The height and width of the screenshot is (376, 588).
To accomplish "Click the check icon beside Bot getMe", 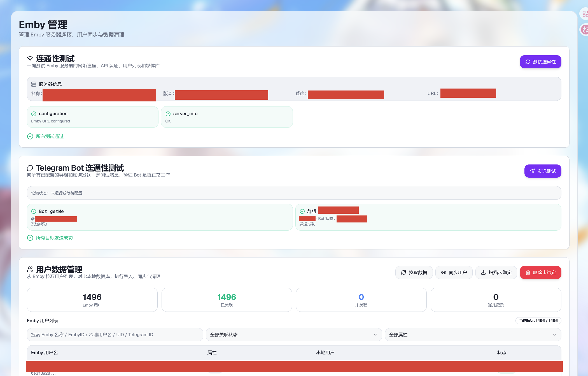I will pos(34,211).
